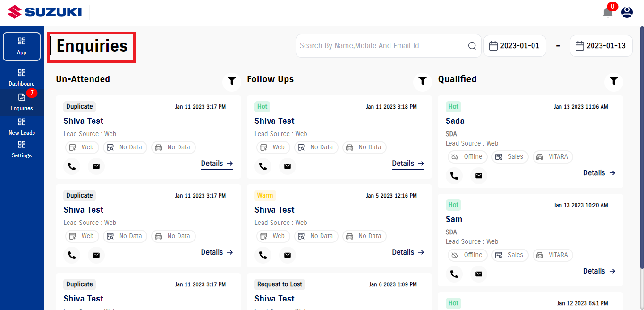Click the search magnifier icon
The height and width of the screenshot is (310, 644).
pos(472,46)
